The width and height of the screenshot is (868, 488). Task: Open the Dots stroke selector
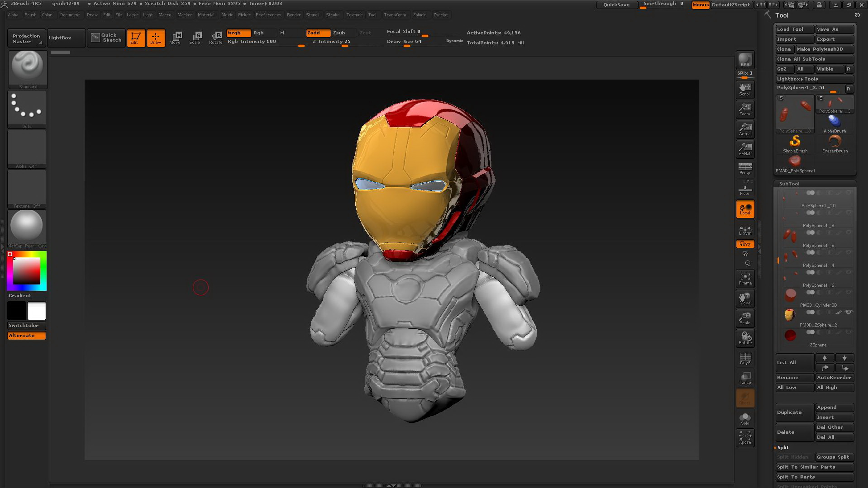[27, 109]
